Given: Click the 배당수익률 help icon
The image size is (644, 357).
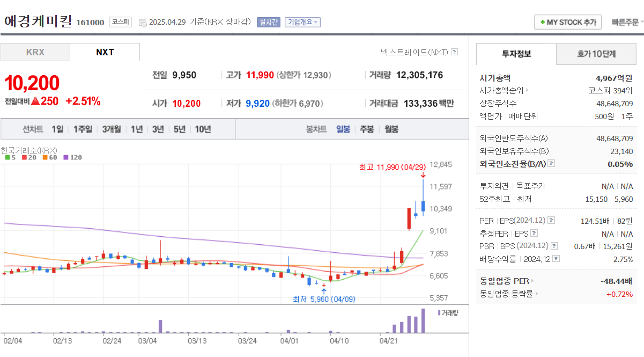Looking at the screenshot, I should coord(556,258).
